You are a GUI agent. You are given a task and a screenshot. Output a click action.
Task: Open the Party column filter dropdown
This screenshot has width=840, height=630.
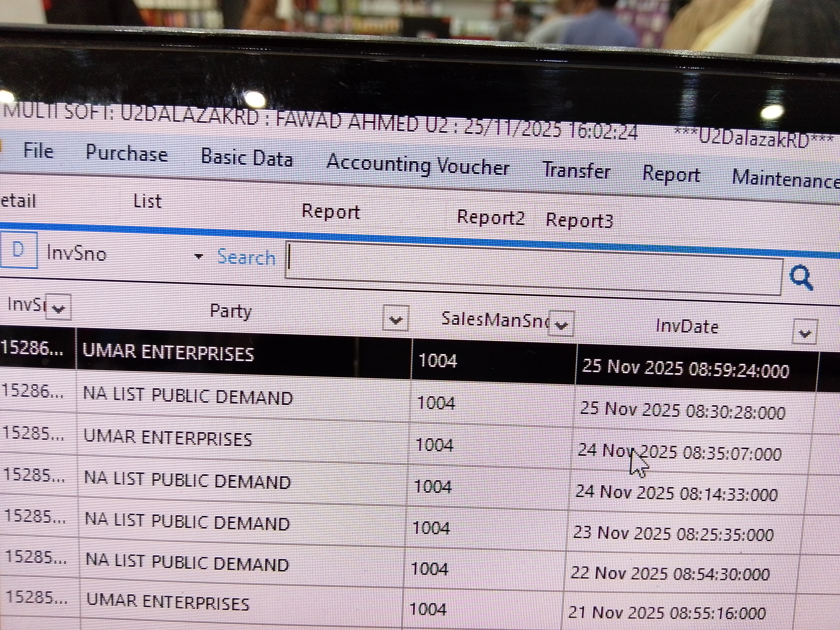pos(395,319)
